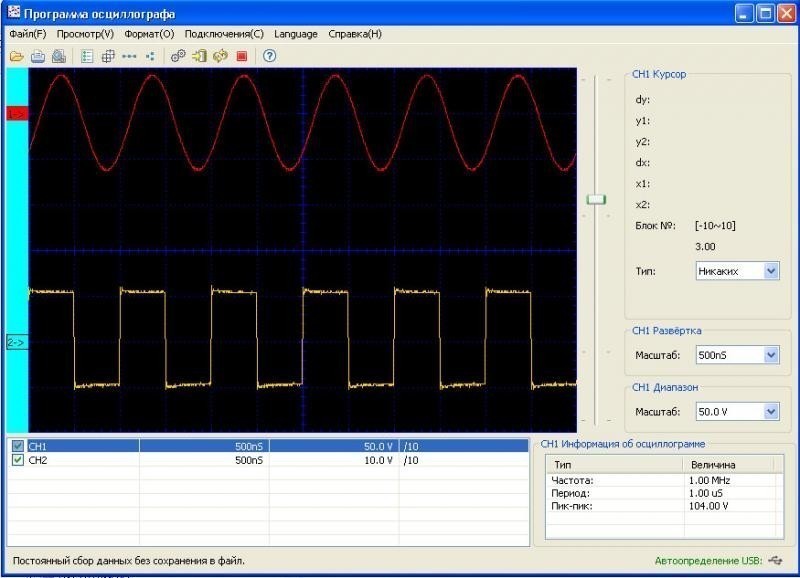Viewport: 800px width, 578px height.
Task: Click the open folder toolbar icon
Action: point(17,56)
